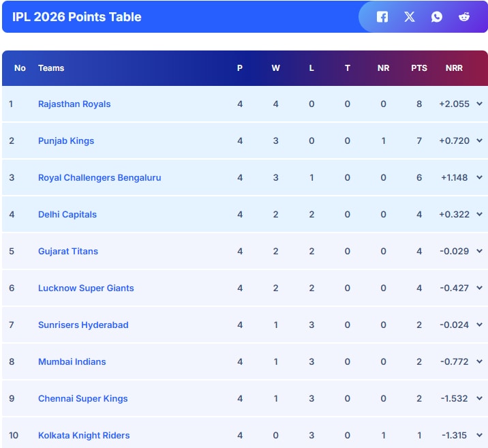Click the IPL 2026 Points Table heading
488x448 pixels.
(77, 17)
